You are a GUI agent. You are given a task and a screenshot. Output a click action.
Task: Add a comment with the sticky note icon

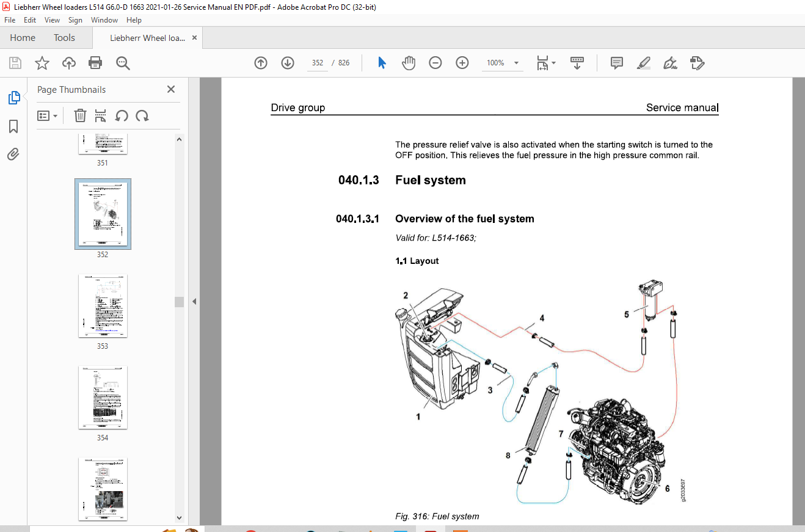pyautogui.click(x=617, y=63)
